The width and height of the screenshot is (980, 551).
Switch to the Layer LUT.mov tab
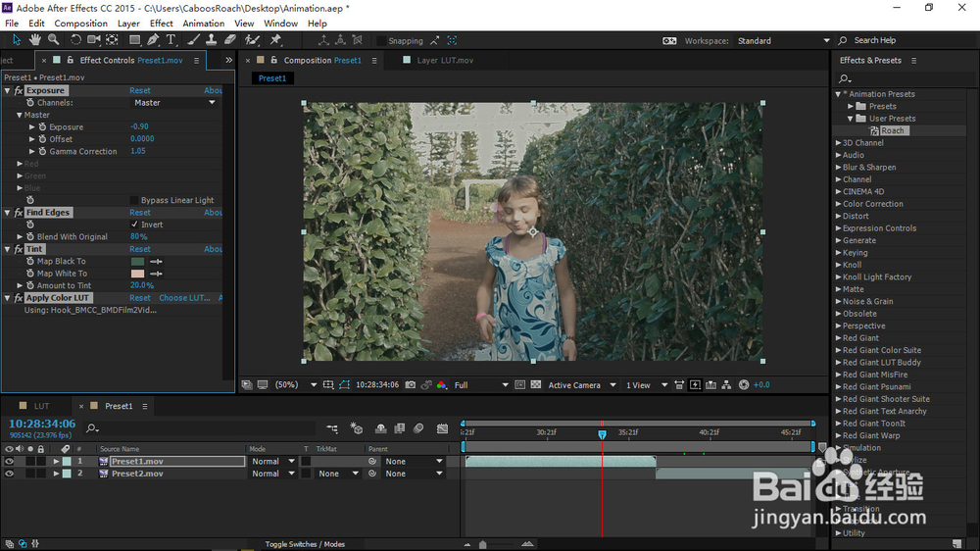444,60
